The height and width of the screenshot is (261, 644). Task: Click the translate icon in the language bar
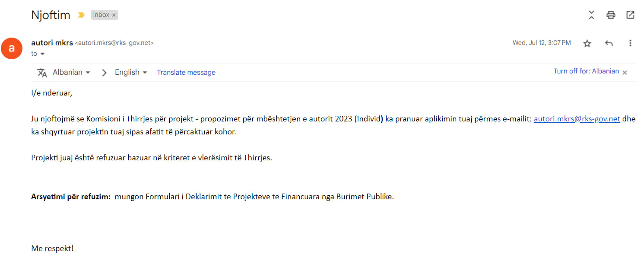pos(42,73)
